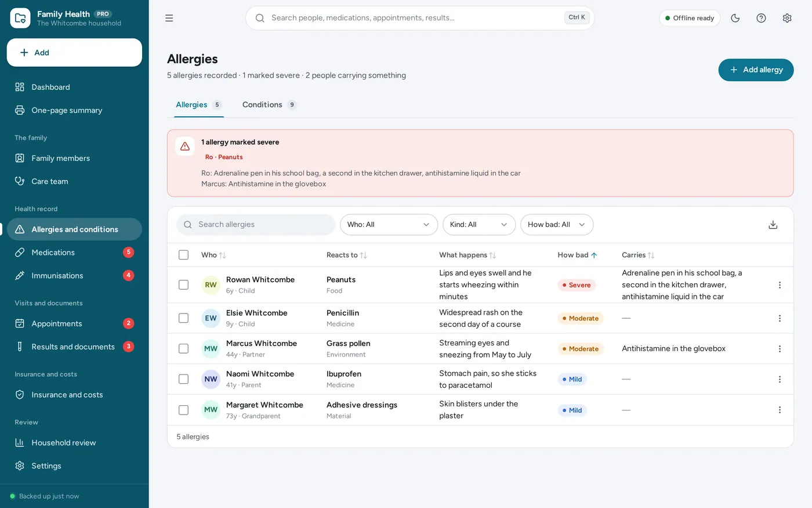Open the One-page summary
812x508 pixels.
pos(74,110)
